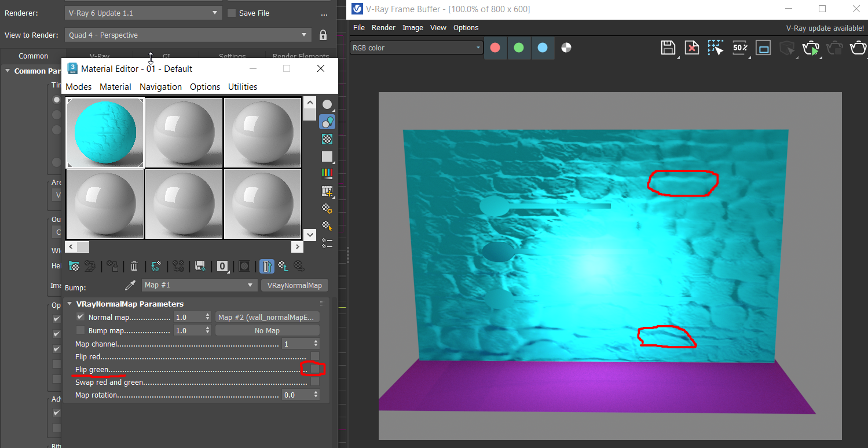Open the Renderer dropdown

click(143, 13)
